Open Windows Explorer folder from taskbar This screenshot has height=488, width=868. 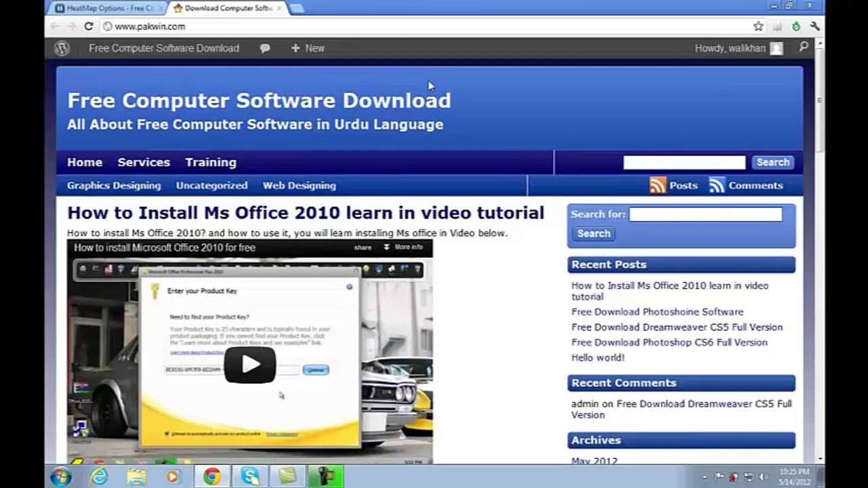point(136,476)
